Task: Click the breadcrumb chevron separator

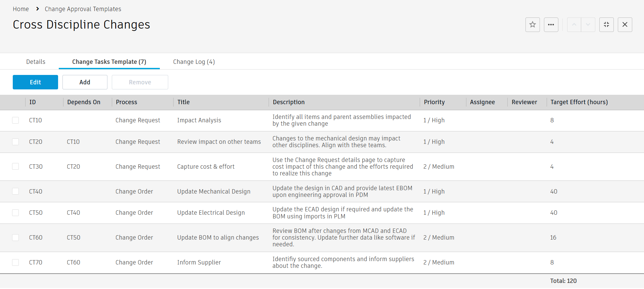Action: coord(38,9)
